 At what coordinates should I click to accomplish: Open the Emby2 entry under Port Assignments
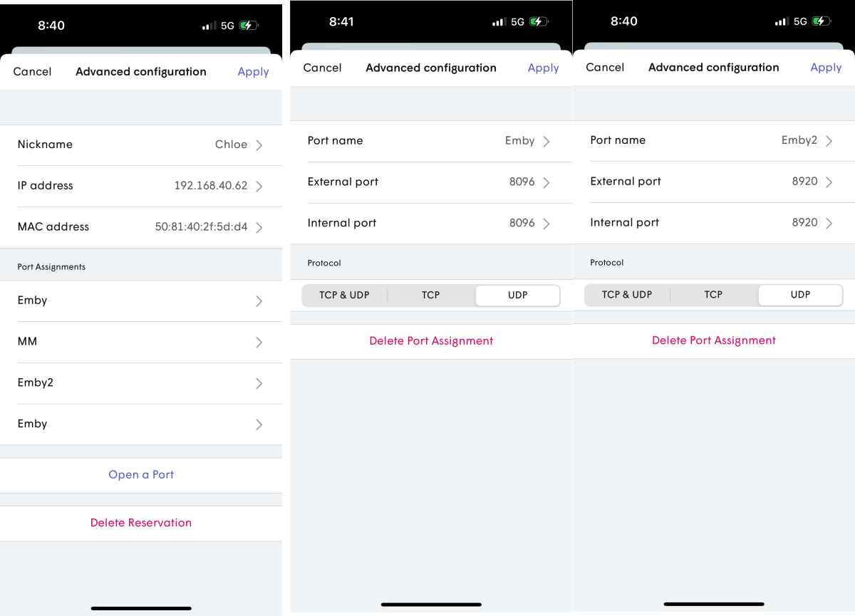(x=36, y=383)
